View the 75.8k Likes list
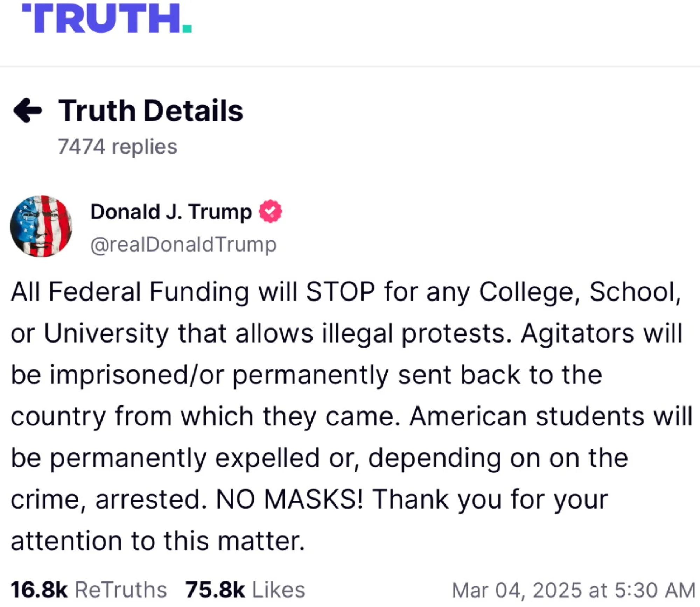Image resolution: width=700 pixels, height=607 pixels. pyautogui.click(x=245, y=590)
